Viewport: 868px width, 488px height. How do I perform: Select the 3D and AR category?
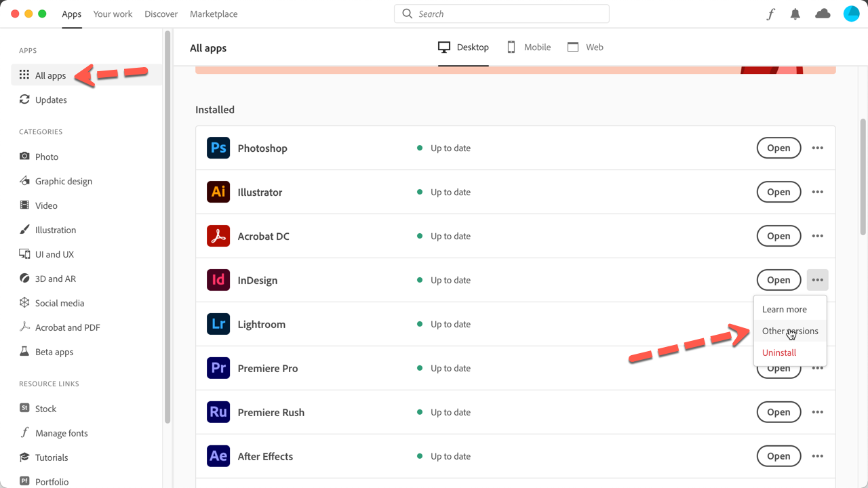tap(47, 279)
